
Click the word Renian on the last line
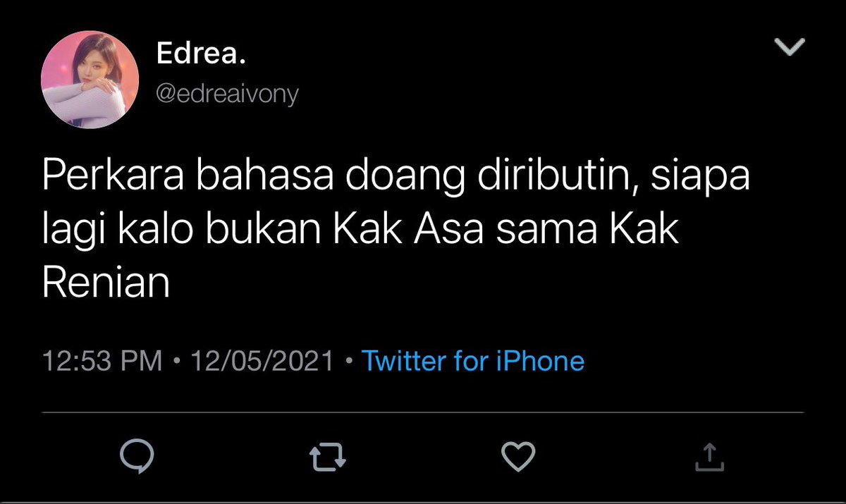[x=106, y=285]
